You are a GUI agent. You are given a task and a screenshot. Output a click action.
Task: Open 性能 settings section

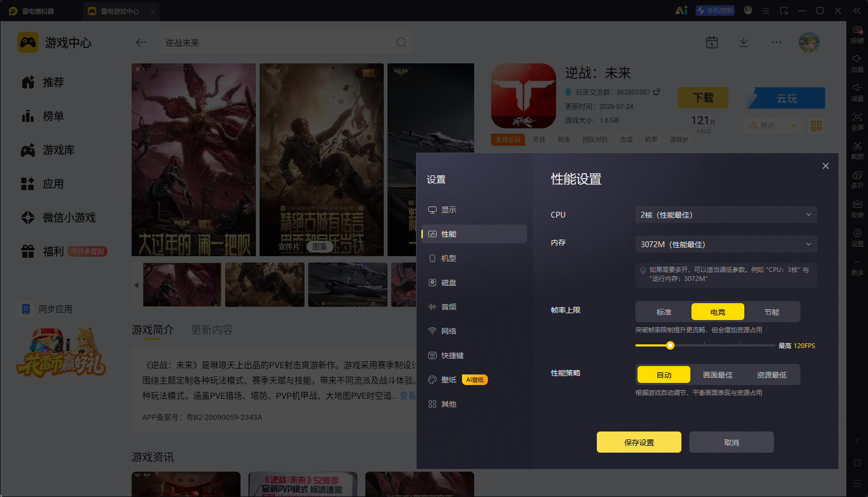point(474,234)
